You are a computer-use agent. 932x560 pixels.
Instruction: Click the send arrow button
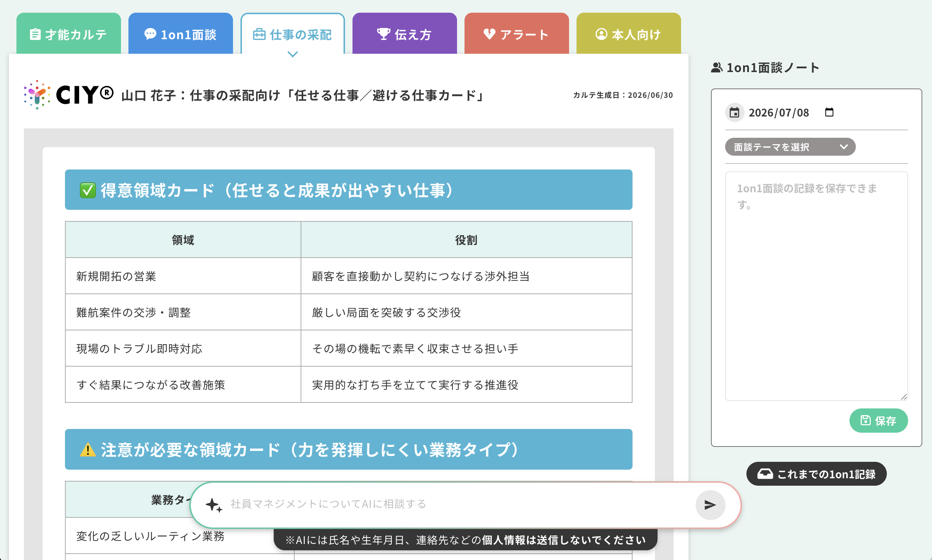click(710, 505)
